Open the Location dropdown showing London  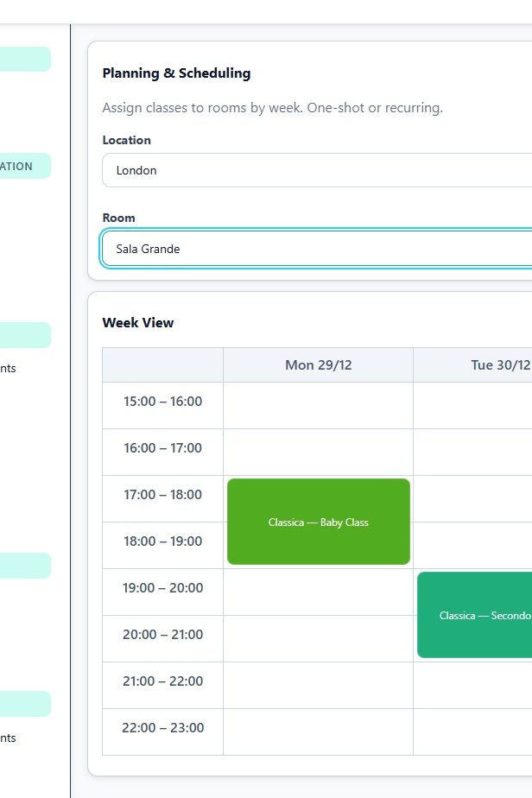(316, 170)
